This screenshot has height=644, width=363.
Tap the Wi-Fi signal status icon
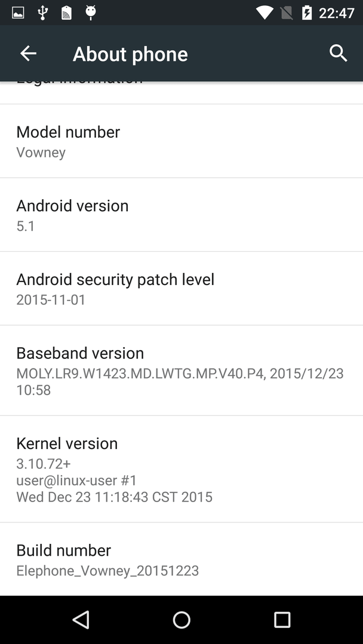[x=264, y=13]
